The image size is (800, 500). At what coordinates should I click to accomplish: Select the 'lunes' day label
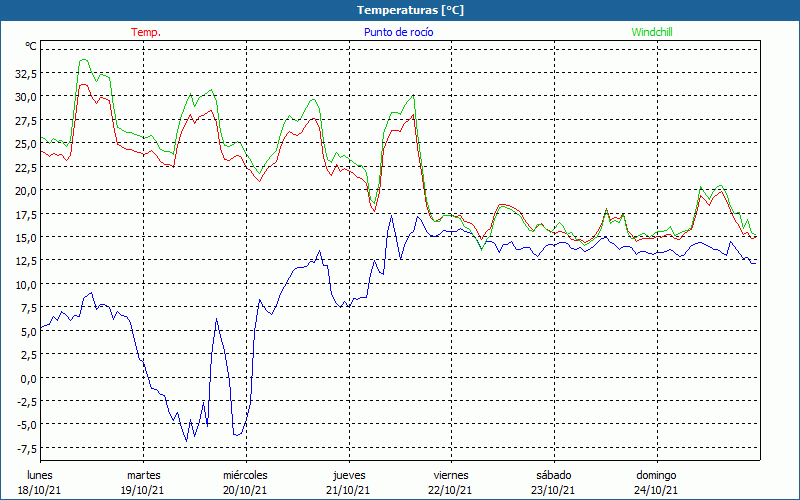tap(40, 475)
